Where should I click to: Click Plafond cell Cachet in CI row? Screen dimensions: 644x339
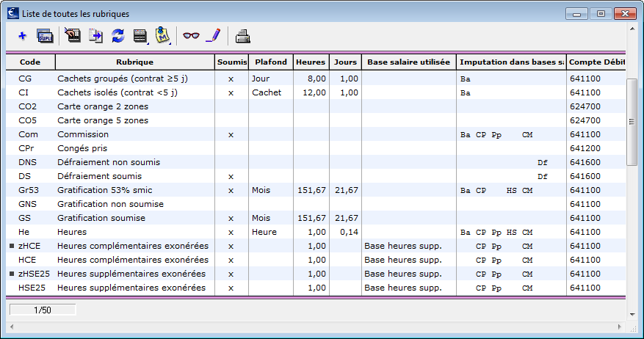[267, 92]
